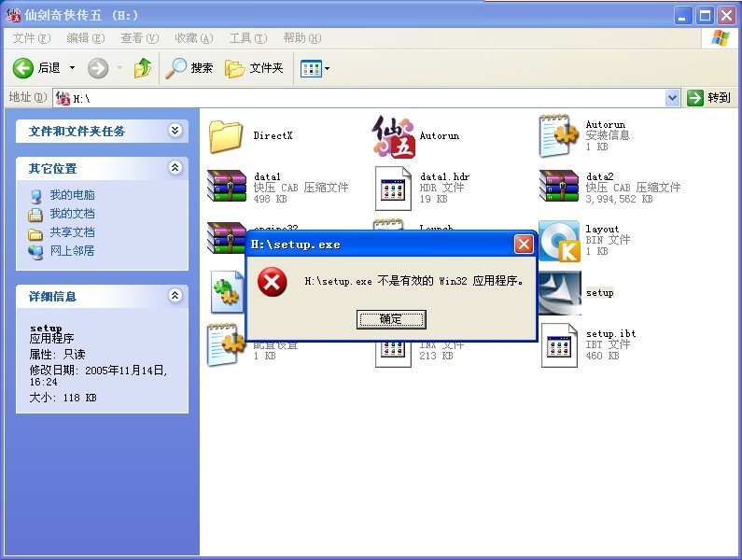Select the data2 CAB archive icon
Viewport: 742px width, 560px height.
(x=559, y=186)
